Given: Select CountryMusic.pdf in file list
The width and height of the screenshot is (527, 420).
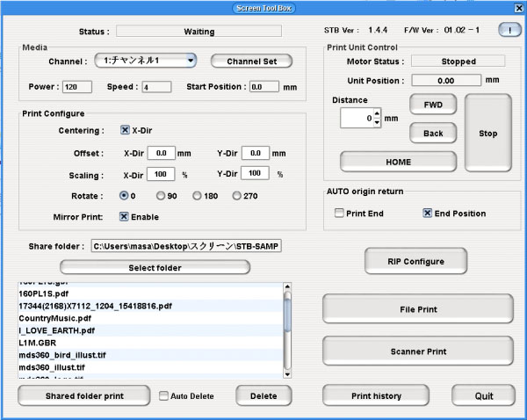Looking at the screenshot, I should (150, 318).
